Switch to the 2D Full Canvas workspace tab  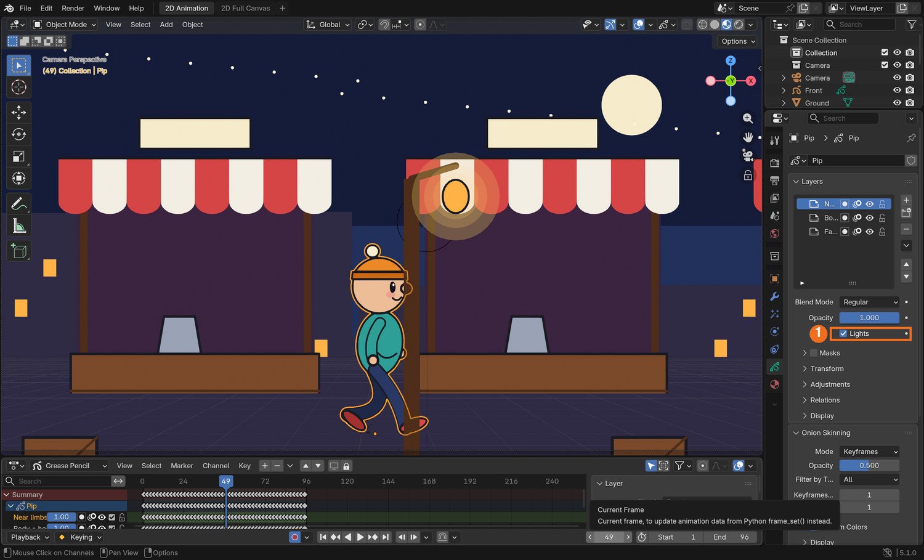point(245,8)
